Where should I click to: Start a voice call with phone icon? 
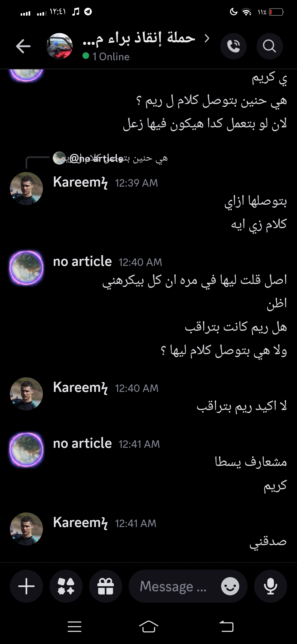pos(233,46)
